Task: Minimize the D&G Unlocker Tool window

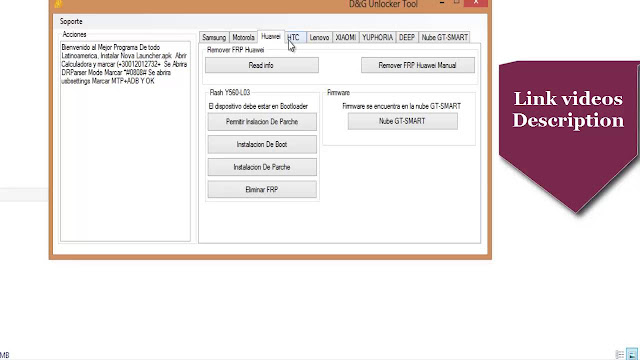Action: tap(442, 3)
